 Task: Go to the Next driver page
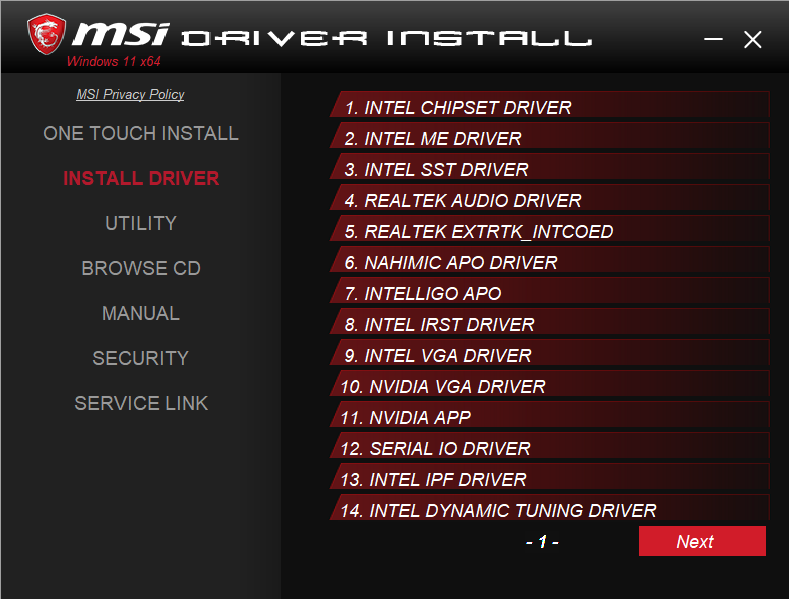pyautogui.click(x=702, y=541)
